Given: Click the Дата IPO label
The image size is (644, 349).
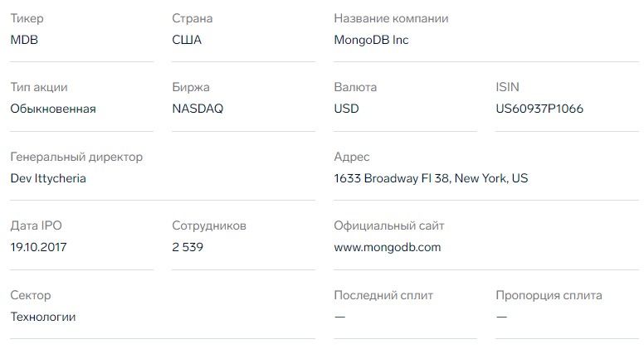Looking at the screenshot, I should click(x=37, y=225).
